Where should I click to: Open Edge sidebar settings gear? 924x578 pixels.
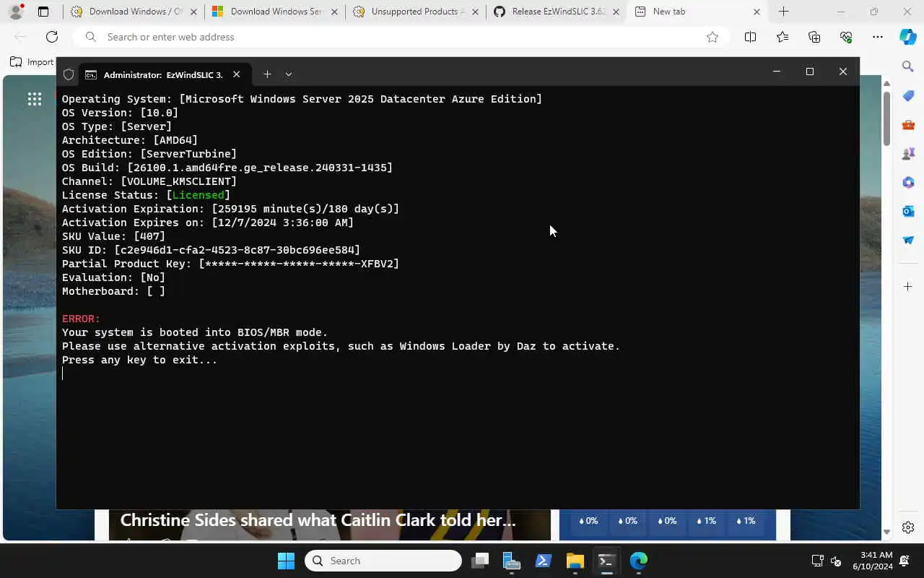908,527
